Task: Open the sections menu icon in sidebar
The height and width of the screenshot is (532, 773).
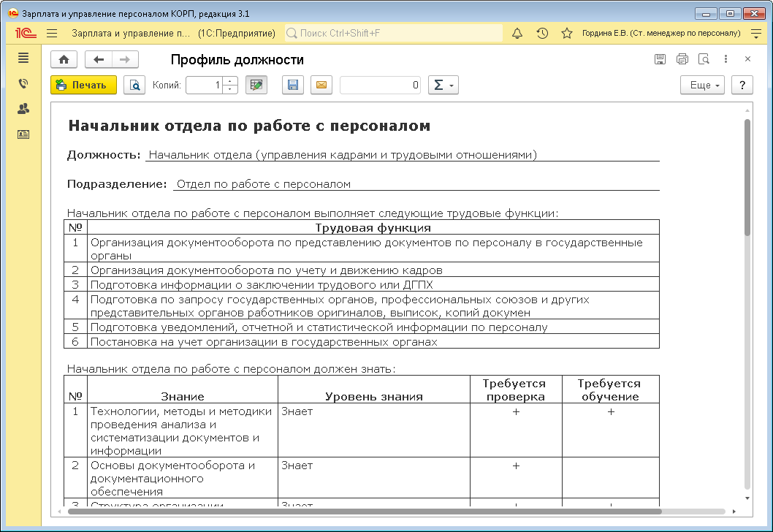Action: click(23, 58)
